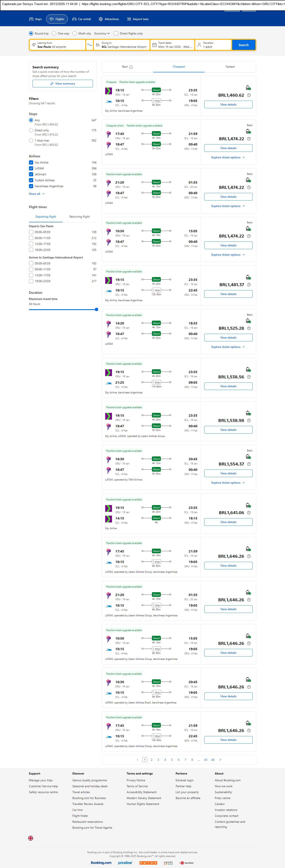Screen dimensions: 285x868
Task: Click the info icon next to Best tab
Action: pyautogui.click(x=131, y=67)
